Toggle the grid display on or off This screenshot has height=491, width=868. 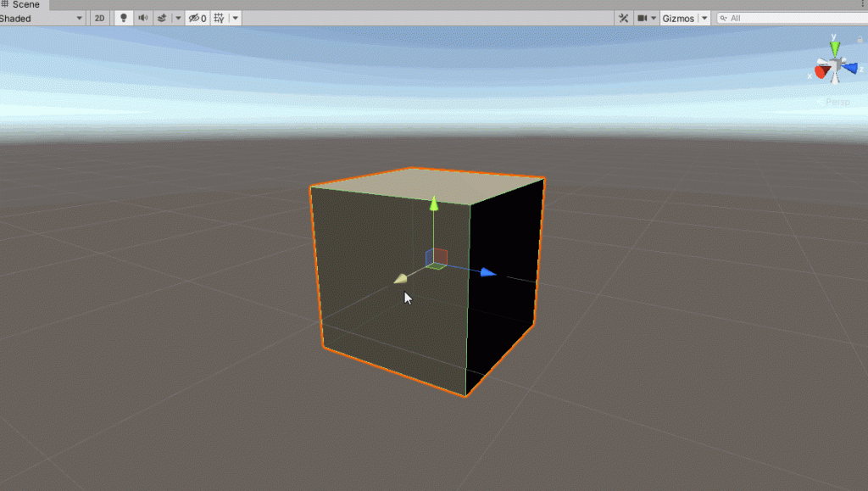click(220, 17)
